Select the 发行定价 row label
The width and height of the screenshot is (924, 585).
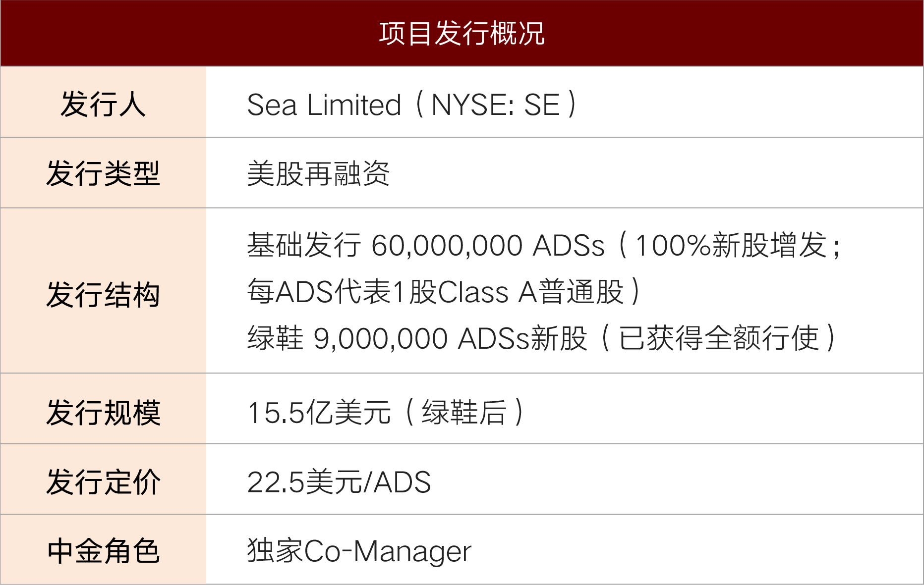[103, 482]
